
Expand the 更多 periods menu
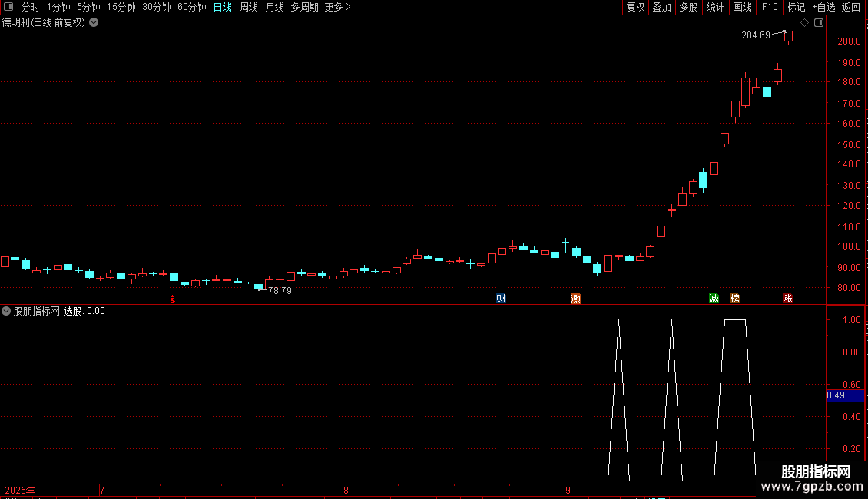pyautogui.click(x=337, y=7)
